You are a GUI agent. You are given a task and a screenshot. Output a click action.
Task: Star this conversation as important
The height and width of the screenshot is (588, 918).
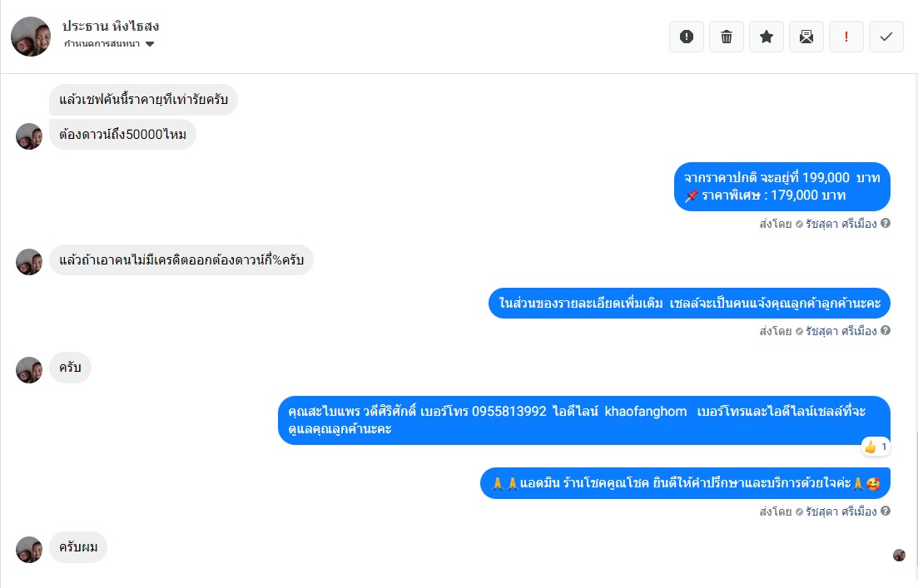[767, 37]
